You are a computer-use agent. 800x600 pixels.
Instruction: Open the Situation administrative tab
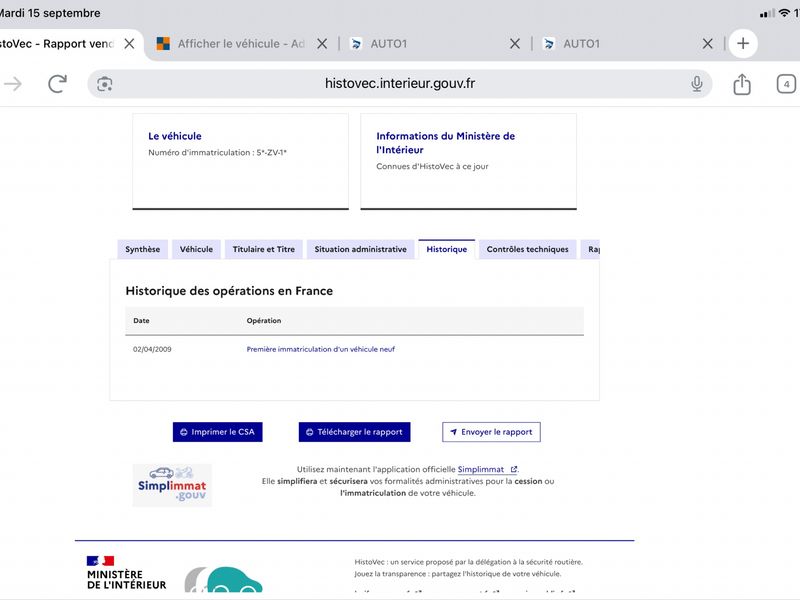(360, 249)
